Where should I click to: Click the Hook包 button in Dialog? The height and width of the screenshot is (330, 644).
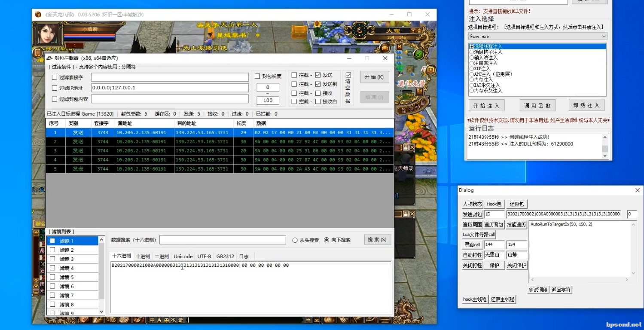(494, 204)
